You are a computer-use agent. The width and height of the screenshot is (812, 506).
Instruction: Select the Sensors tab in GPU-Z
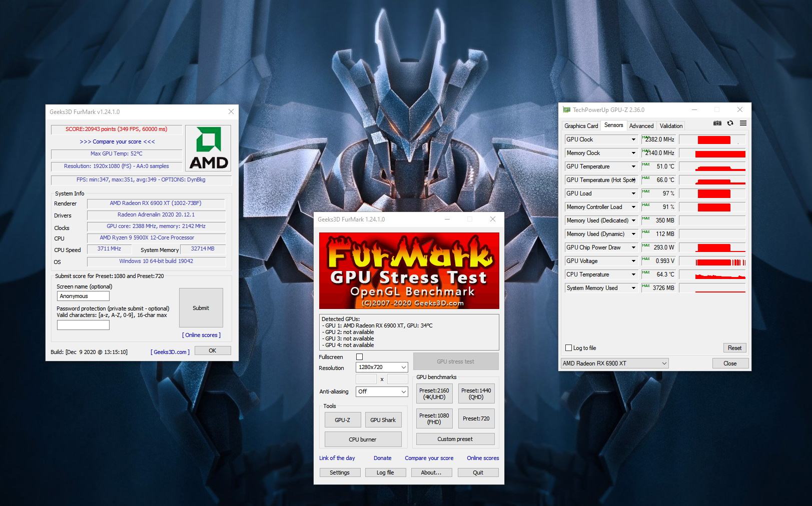(613, 125)
